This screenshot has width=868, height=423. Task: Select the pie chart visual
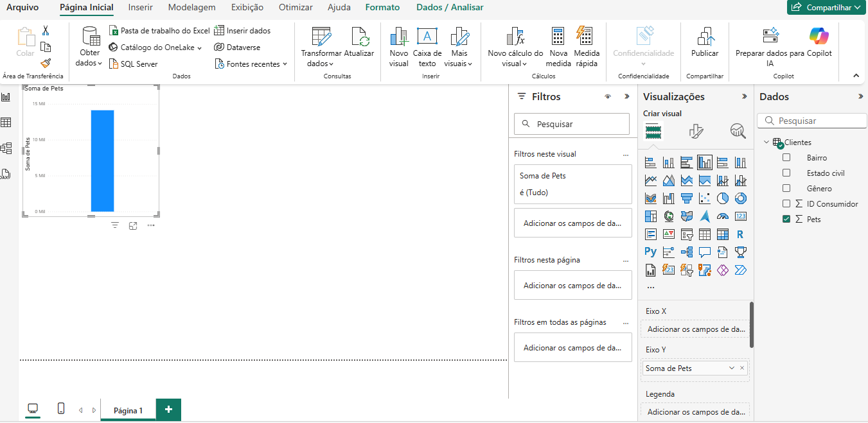[x=723, y=198]
